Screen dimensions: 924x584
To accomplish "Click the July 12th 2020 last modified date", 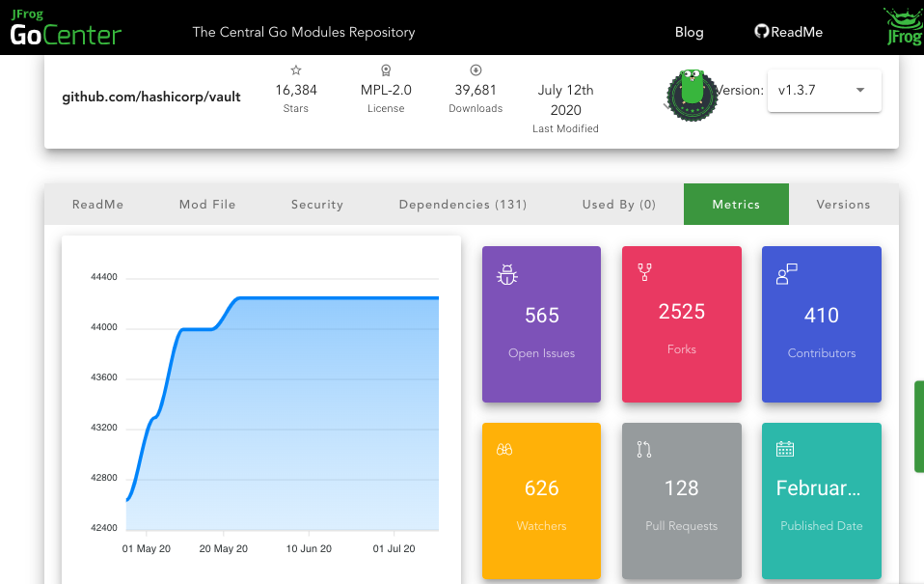I will point(566,100).
